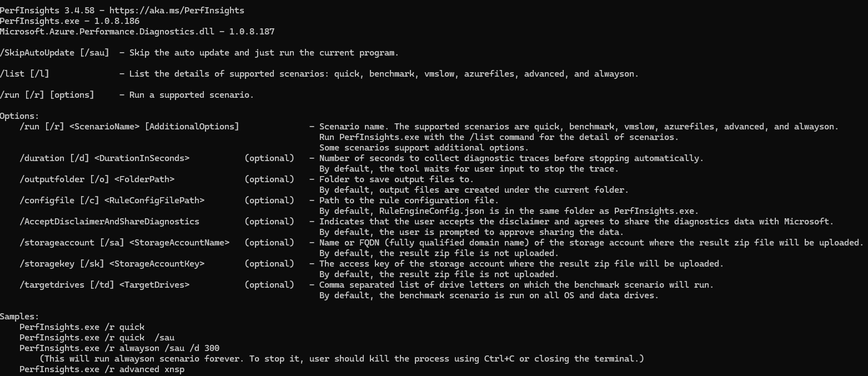This screenshot has width=868, height=376.
Task: Click the "PerfInsights.exe /r advanced xnsp" sample
Action: (x=102, y=369)
